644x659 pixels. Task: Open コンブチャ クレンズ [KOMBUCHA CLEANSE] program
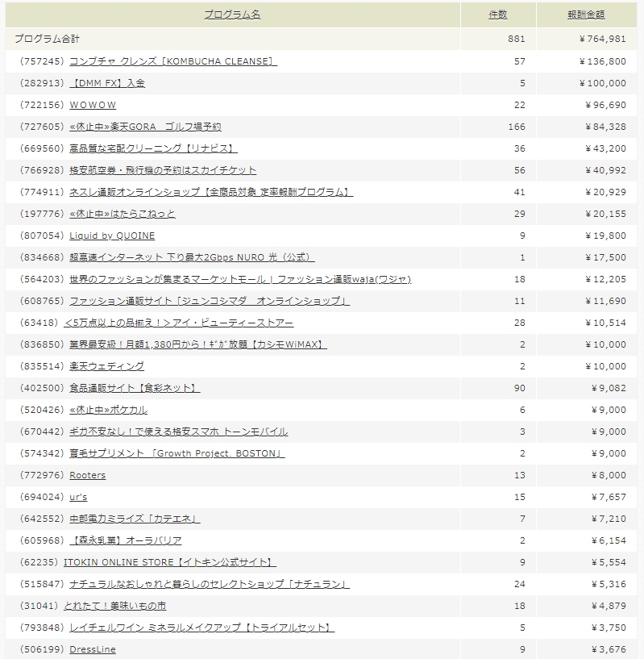click(x=173, y=61)
